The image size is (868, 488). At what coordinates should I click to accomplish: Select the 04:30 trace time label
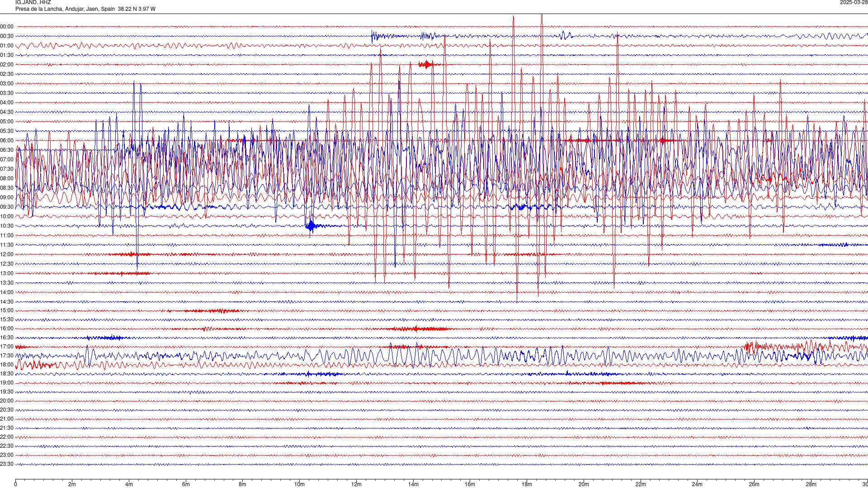(7, 112)
